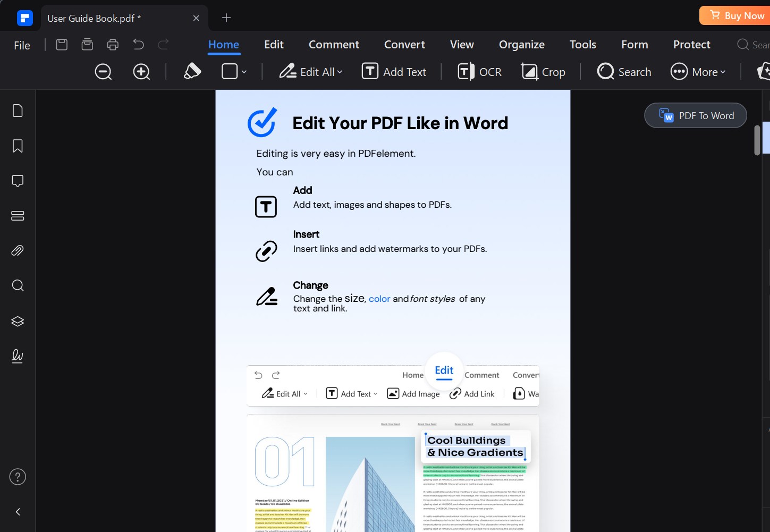Click the Search tool in the toolbar

tap(624, 72)
